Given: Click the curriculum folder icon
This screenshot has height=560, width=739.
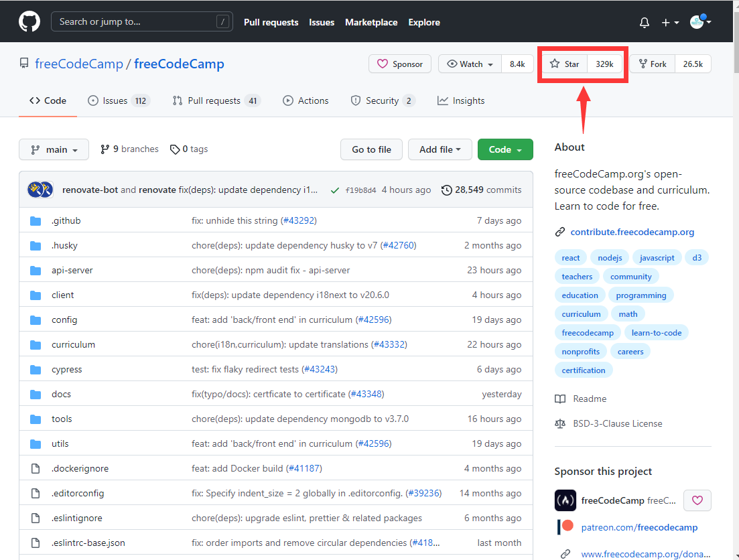Looking at the screenshot, I should tap(36, 344).
